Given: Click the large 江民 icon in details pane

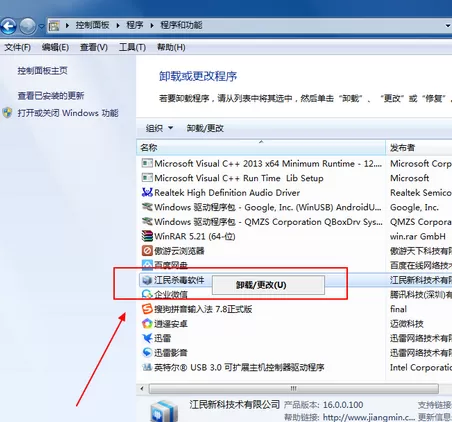Looking at the screenshot, I should tap(163, 411).
